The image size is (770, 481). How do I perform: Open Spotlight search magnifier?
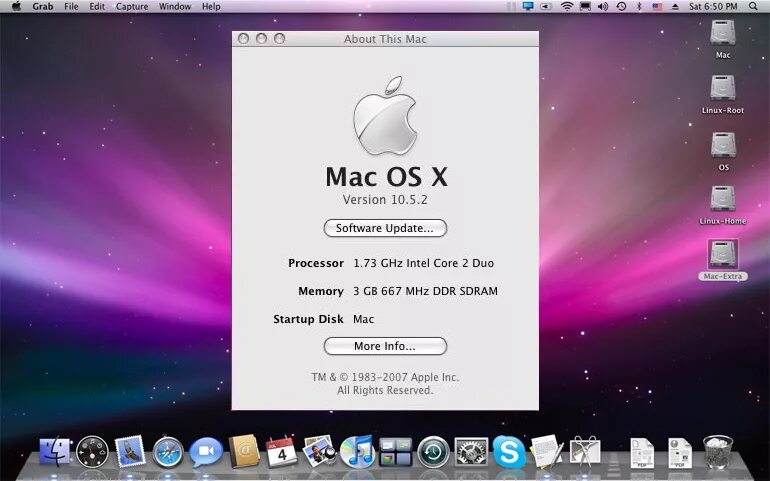click(753, 6)
